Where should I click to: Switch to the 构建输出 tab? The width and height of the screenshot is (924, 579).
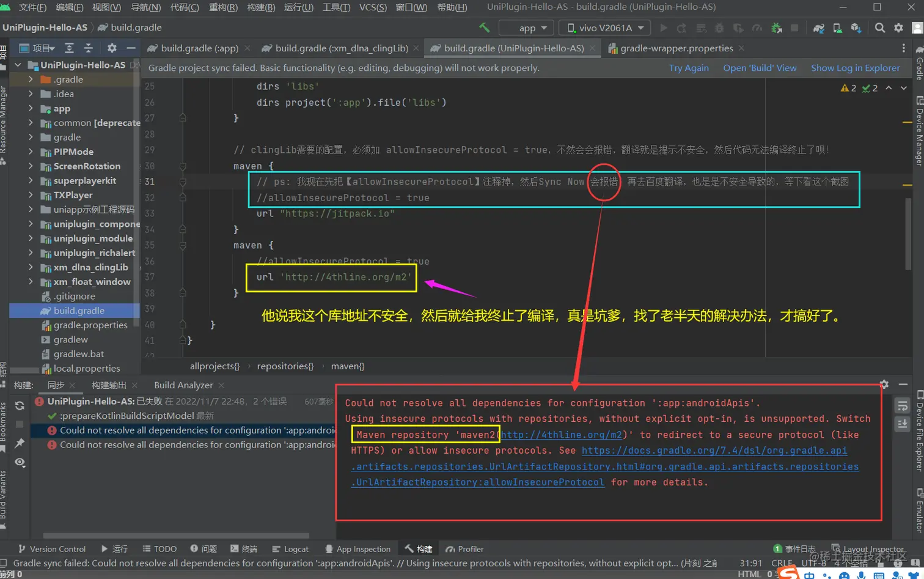(x=109, y=385)
